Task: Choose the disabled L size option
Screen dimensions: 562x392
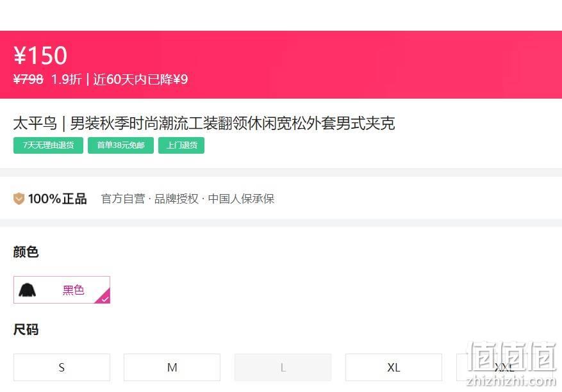Action: click(x=283, y=367)
